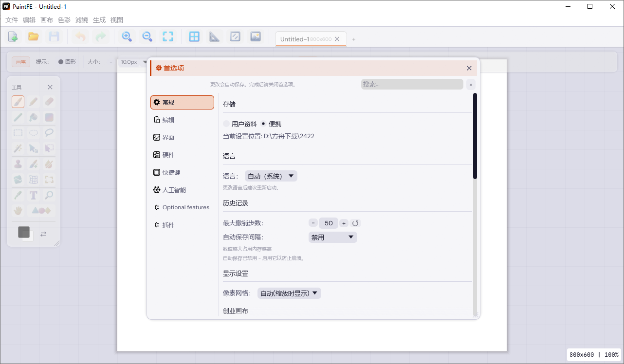Viewport: 624px width, 364px height.
Task: Increase 最大撤销步数 with plus button
Action: tap(344, 223)
